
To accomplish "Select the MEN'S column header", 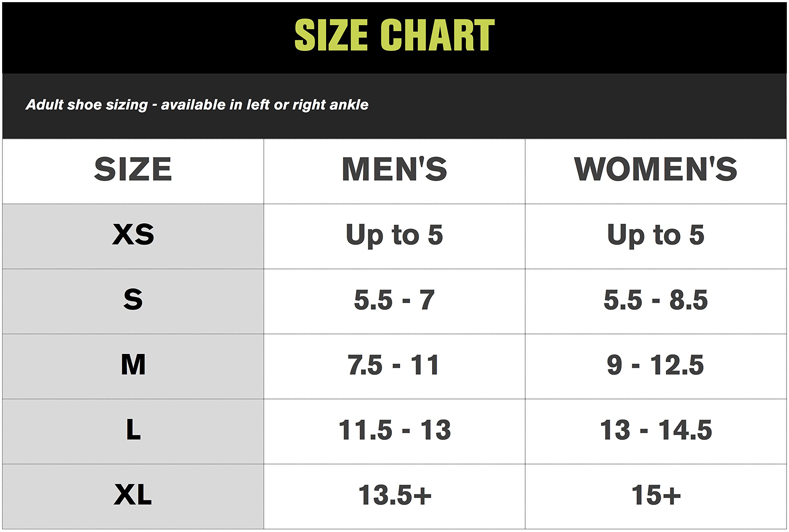I will tap(394, 169).
